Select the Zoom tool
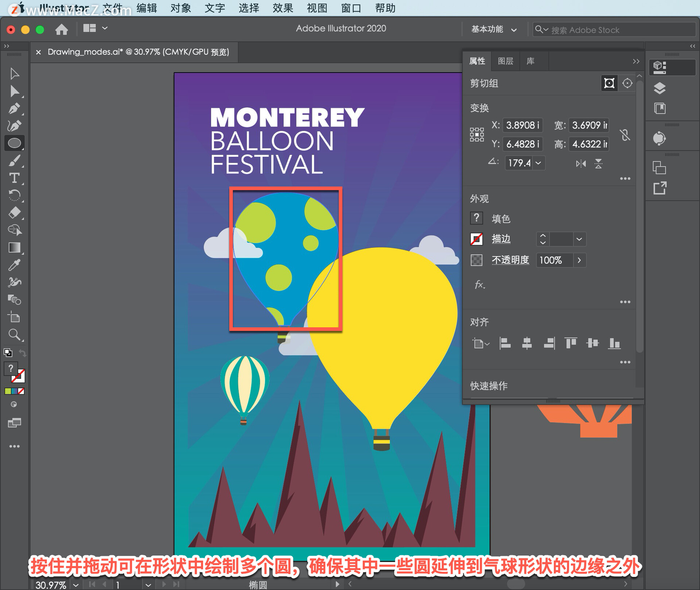Image resolution: width=700 pixels, height=590 pixels. [x=14, y=334]
